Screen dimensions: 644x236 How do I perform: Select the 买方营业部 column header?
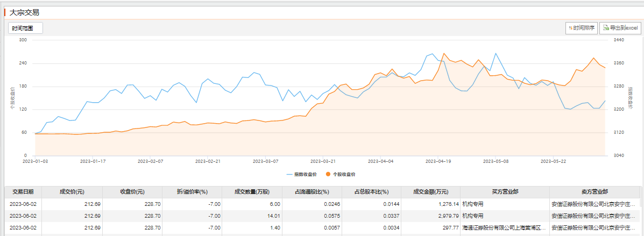[505, 192]
